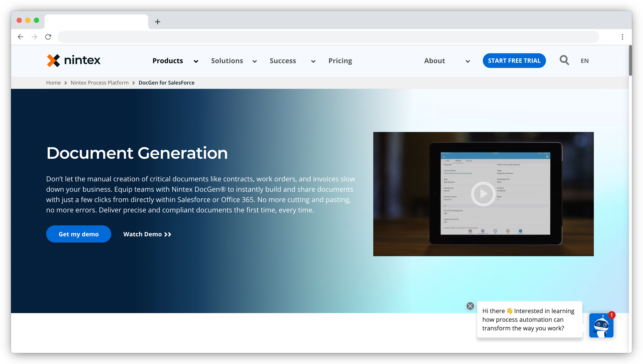Click START FREE TRIAL button
643x364 pixels.
click(514, 61)
